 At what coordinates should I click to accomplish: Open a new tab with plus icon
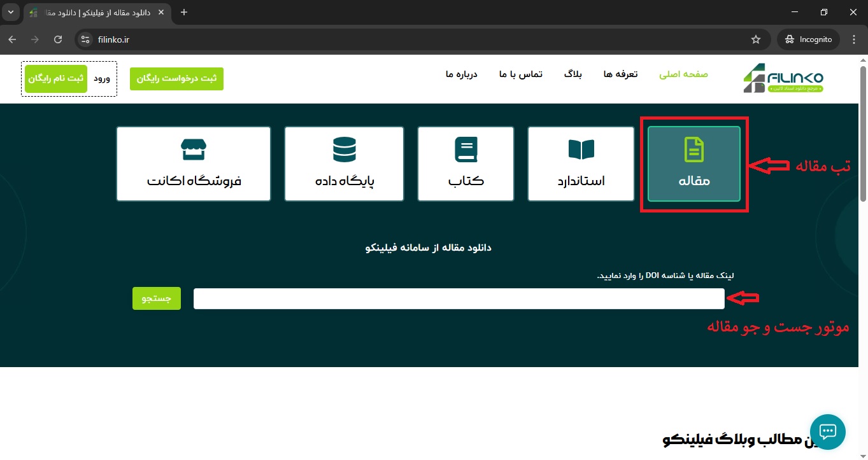pos(184,12)
